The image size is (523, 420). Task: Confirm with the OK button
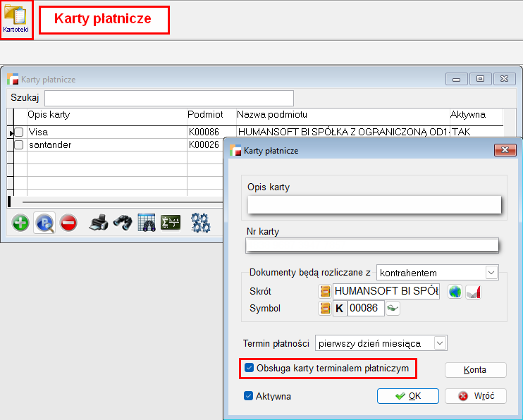click(408, 396)
